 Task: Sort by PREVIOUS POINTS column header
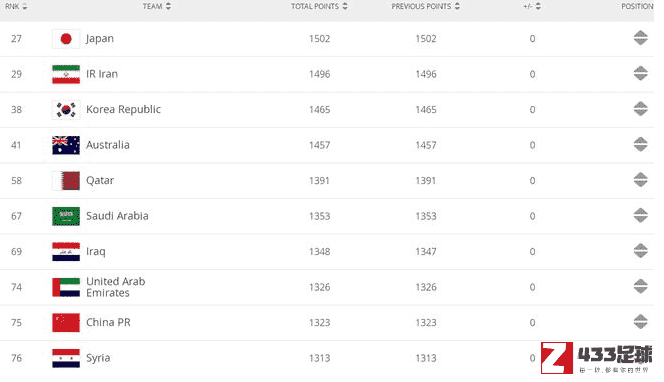point(425,6)
